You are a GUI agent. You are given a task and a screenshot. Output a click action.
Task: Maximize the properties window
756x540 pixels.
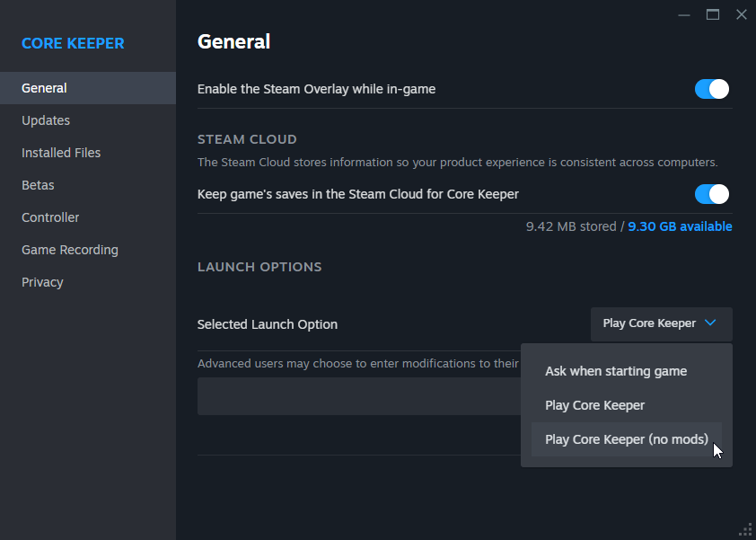[x=713, y=14]
